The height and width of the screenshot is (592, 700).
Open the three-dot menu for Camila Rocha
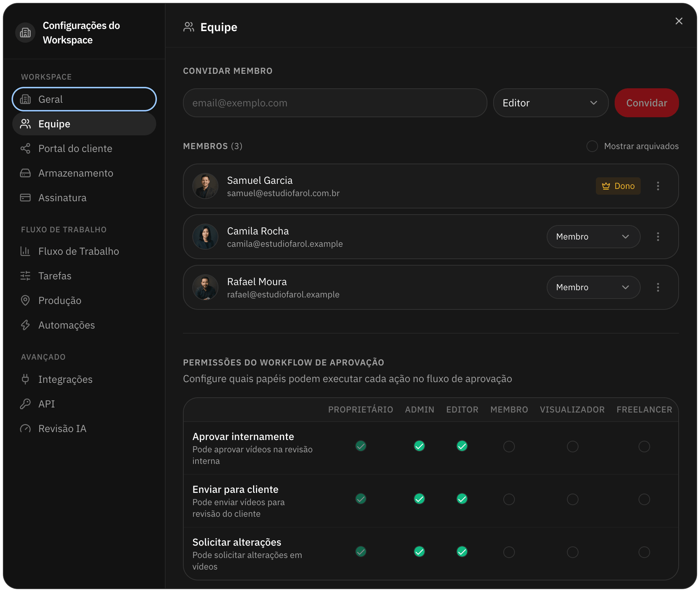tap(658, 237)
